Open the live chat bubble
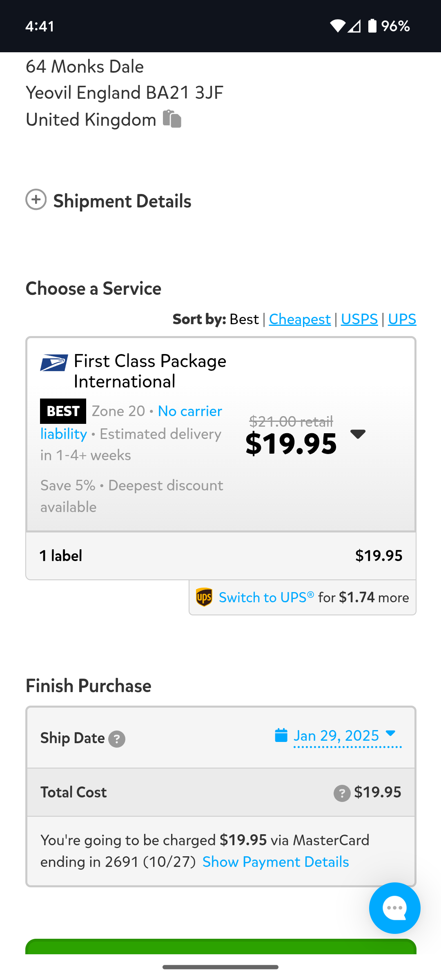 [394, 908]
